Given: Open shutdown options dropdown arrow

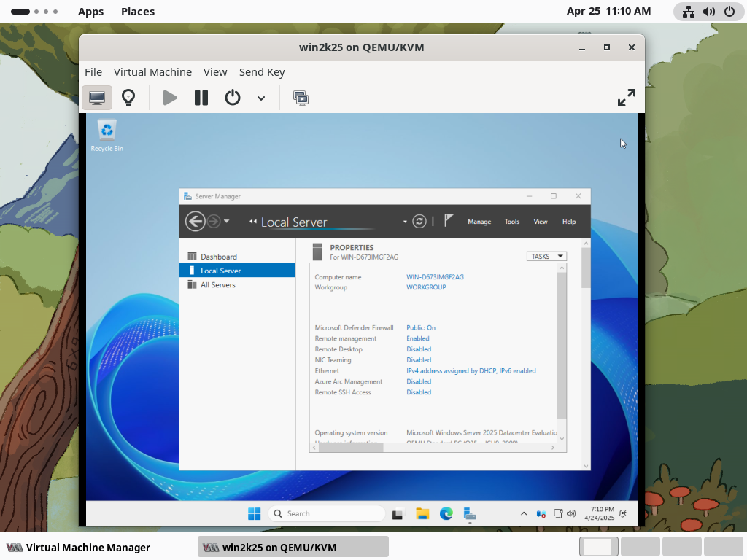Looking at the screenshot, I should tap(261, 98).
